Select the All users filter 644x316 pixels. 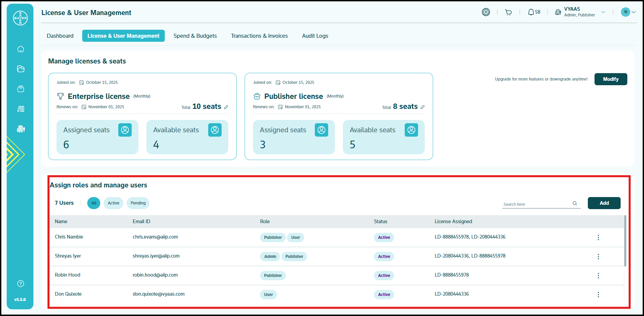pyautogui.click(x=94, y=203)
